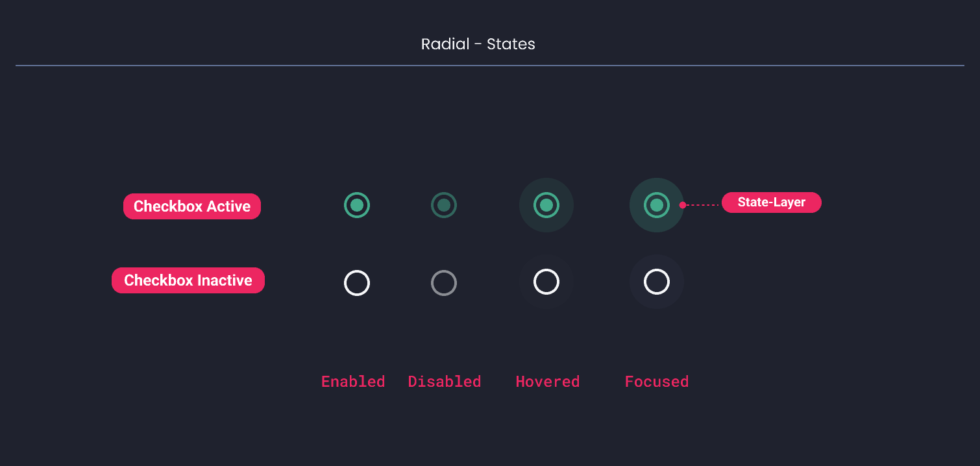Click the focused active radio button

[657, 205]
